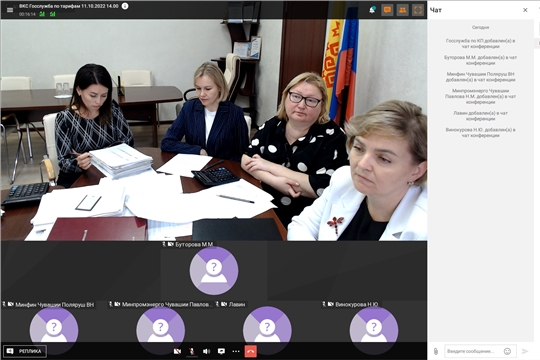Toggle the chat panel orange button
This screenshot has height=360, width=540.
pyautogui.click(x=387, y=10)
